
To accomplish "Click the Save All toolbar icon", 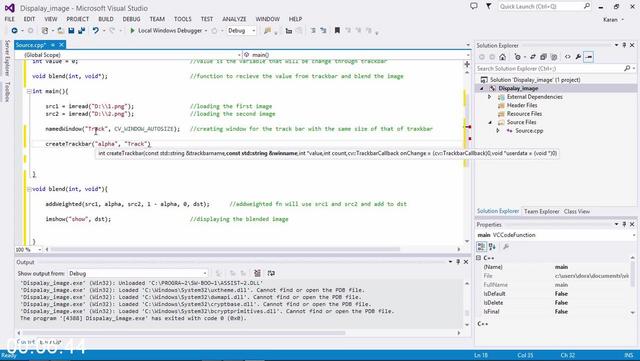I will 81,31.
